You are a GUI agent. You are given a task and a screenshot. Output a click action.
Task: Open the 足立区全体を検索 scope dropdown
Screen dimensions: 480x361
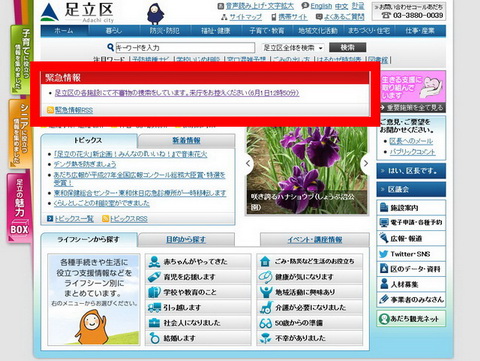pos(293,48)
